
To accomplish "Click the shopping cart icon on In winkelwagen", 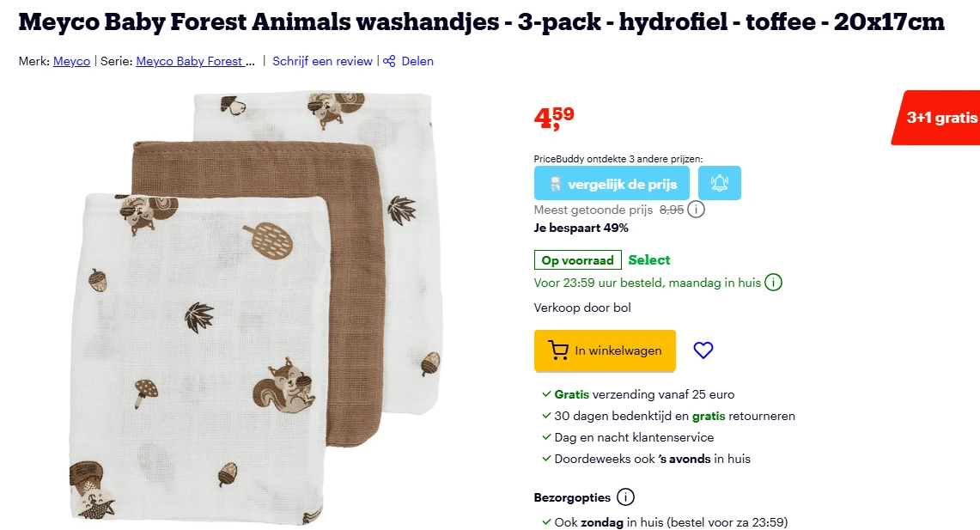I will coord(559,350).
